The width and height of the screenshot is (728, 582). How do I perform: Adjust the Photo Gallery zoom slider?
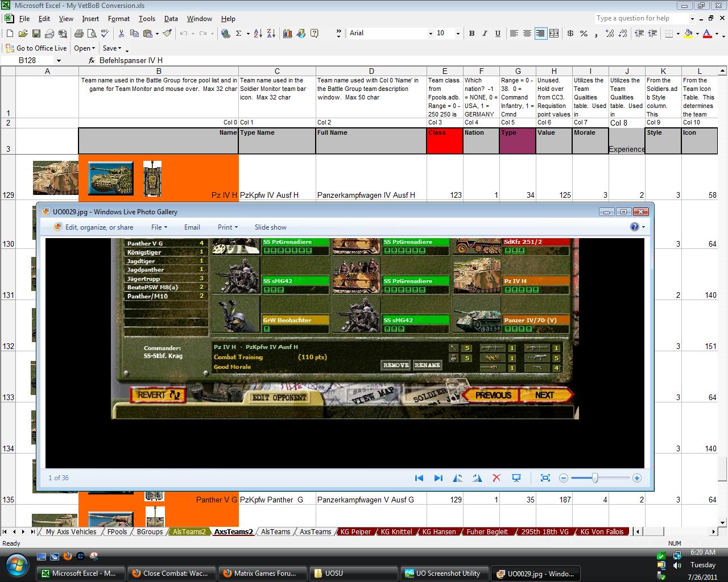tap(595, 478)
